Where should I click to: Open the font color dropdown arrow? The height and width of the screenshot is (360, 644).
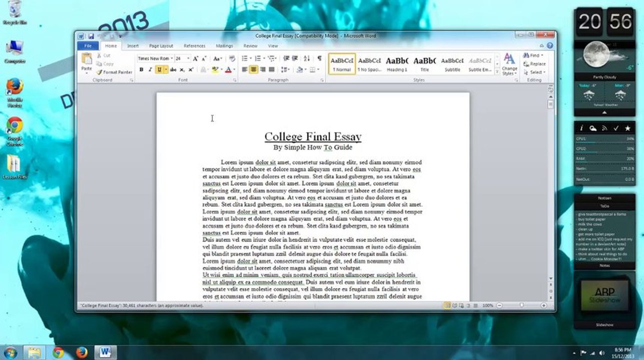(x=234, y=70)
